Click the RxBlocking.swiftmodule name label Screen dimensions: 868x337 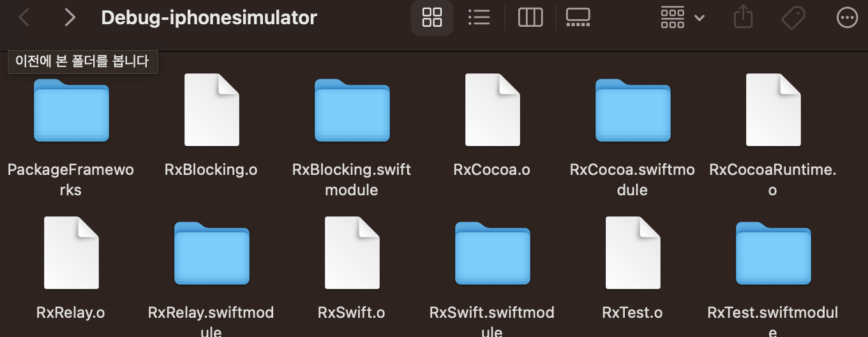(x=352, y=180)
